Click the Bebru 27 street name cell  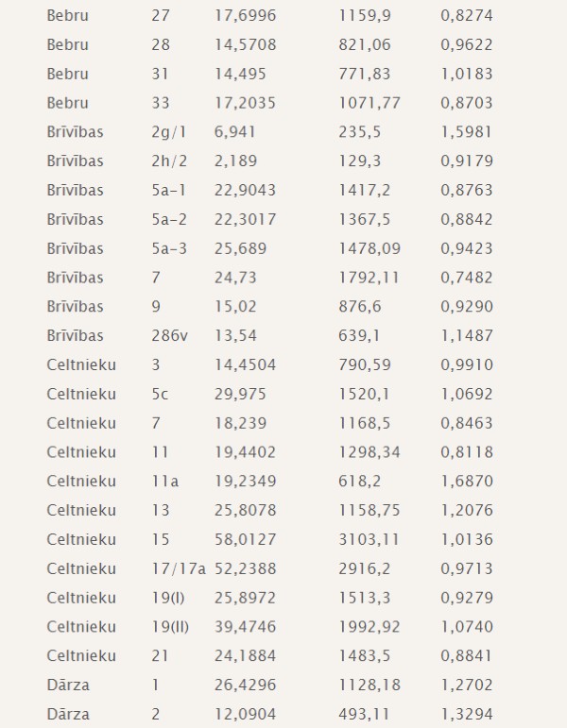coord(67,16)
